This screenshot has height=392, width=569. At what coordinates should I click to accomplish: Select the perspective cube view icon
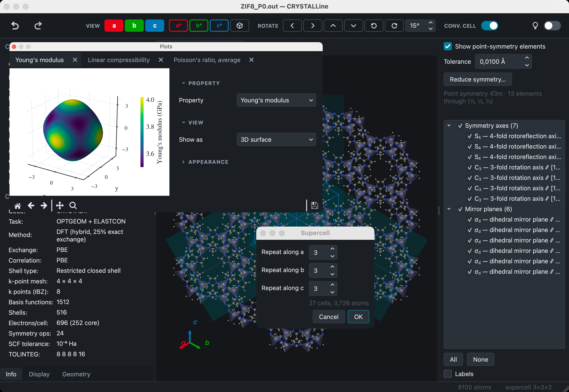239,26
